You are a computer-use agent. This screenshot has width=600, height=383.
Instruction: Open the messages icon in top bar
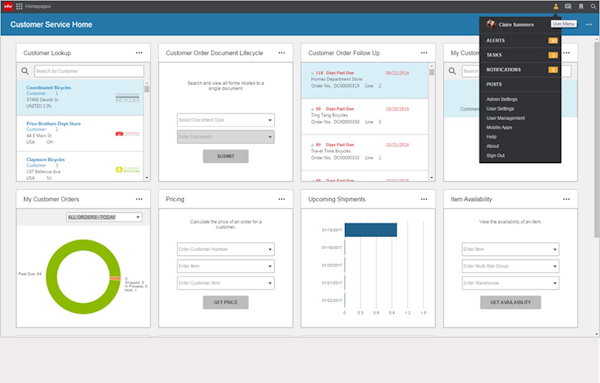click(x=568, y=6)
